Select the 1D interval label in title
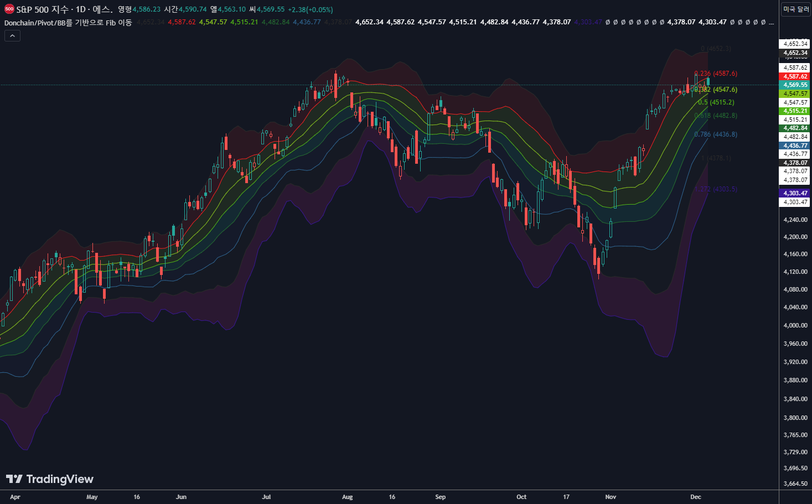 pos(81,9)
